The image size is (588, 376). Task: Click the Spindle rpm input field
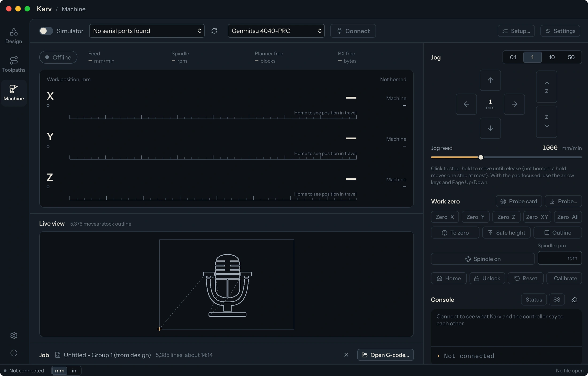pyautogui.click(x=560, y=258)
